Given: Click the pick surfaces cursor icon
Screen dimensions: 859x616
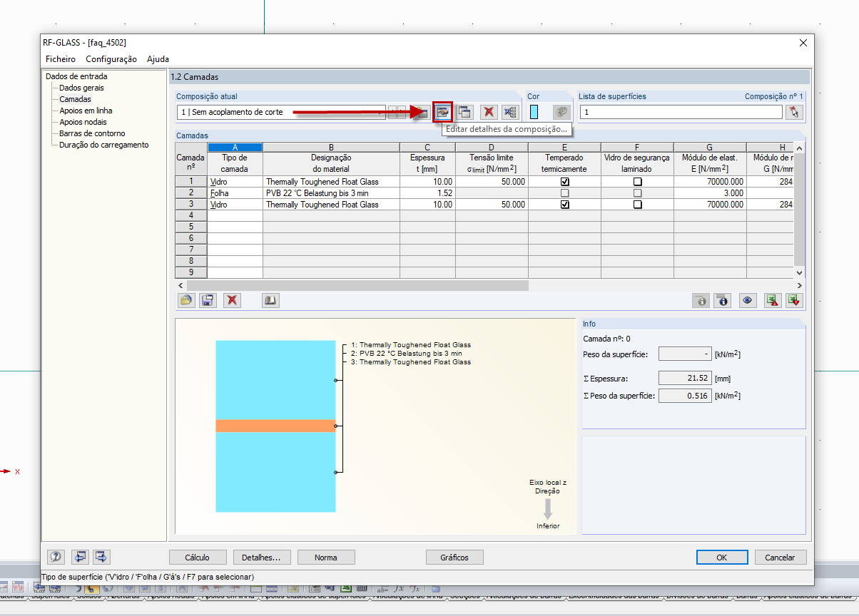Looking at the screenshot, I should pos(794,112).
